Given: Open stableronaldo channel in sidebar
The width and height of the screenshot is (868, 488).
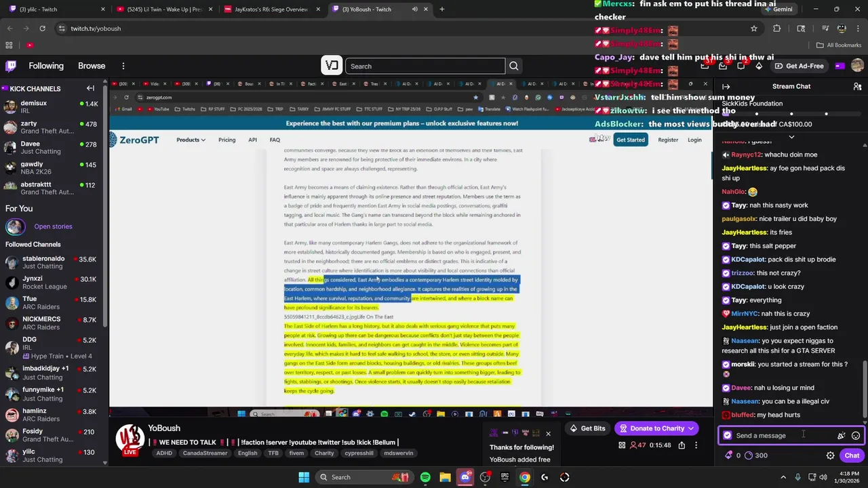Looking at the screenshot, I should (x=53, y=262).
